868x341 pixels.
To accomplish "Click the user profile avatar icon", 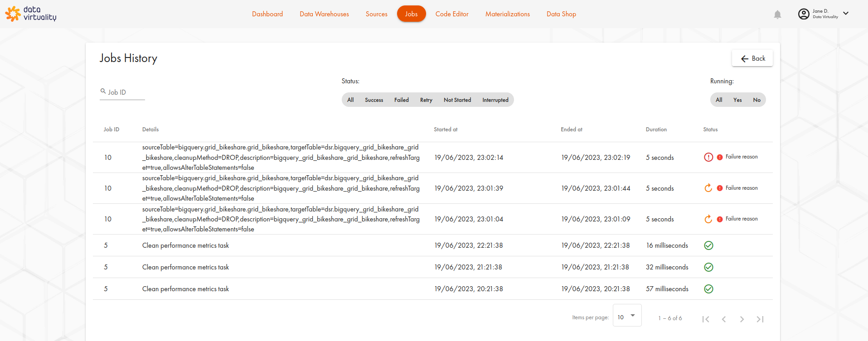I will 803,14.
